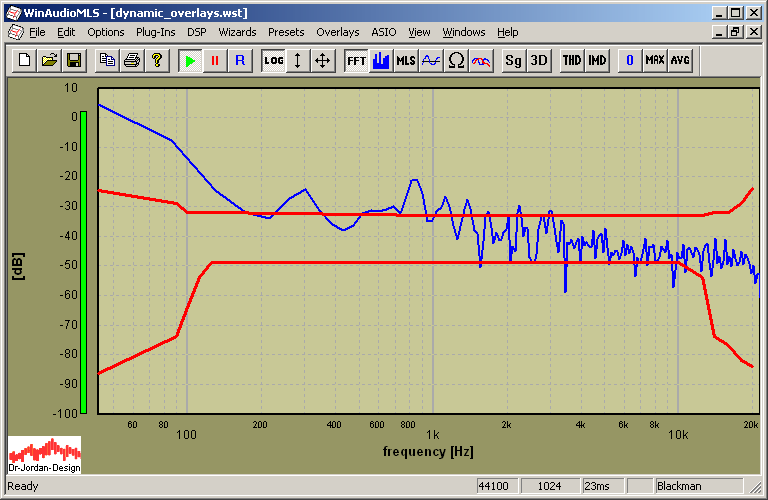Expand the Plug-Ins menu
The height and width of the screenshot is (500, 768).
[x=155, y=32]
